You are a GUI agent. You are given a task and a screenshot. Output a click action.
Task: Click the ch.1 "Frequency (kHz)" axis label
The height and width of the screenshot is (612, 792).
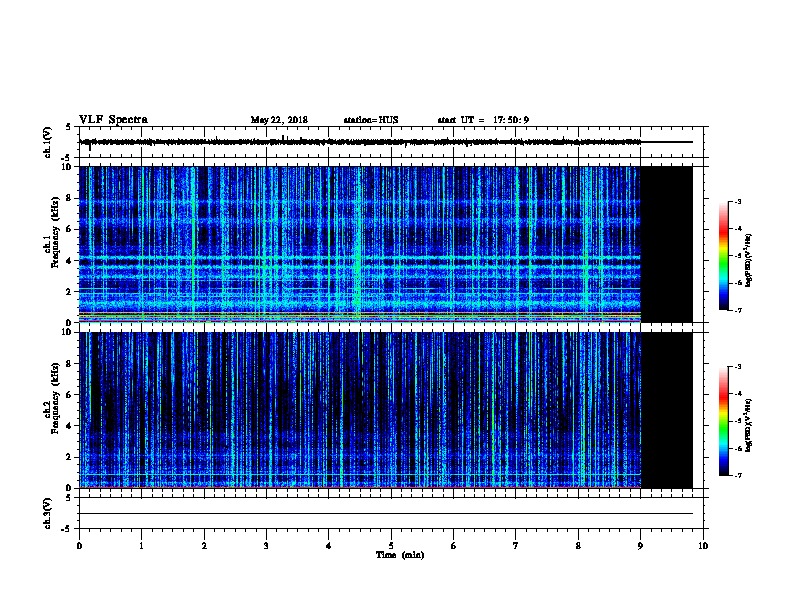click(55, 232)
